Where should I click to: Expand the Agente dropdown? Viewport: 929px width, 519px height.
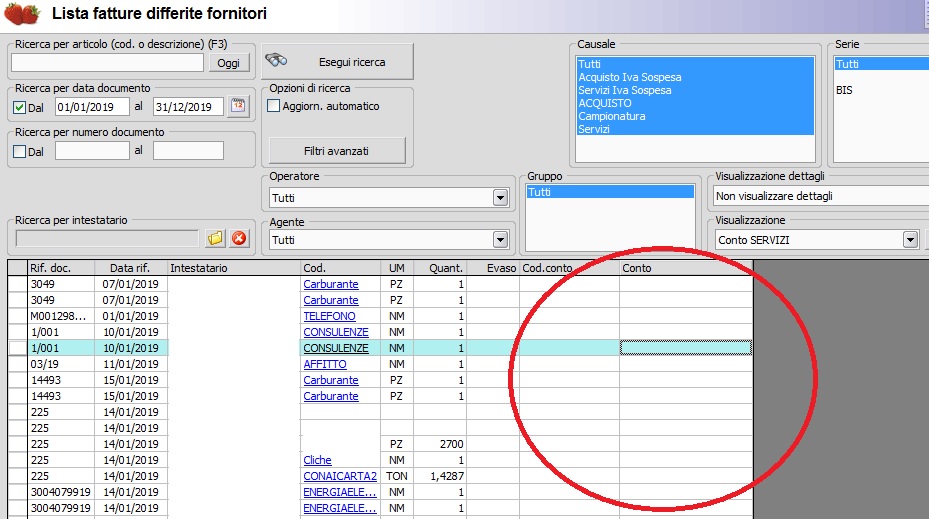[x=501, y=240]
